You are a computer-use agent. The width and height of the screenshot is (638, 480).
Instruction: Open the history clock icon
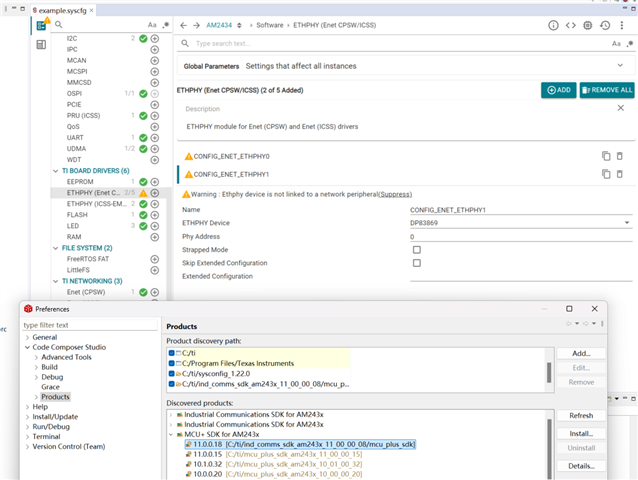pos(605,25)
